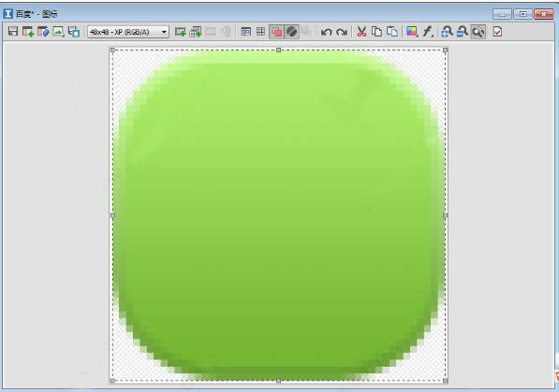Open the color adjustments rainbow icon
This screenshot has height=392, width=559.
point(412,32)
